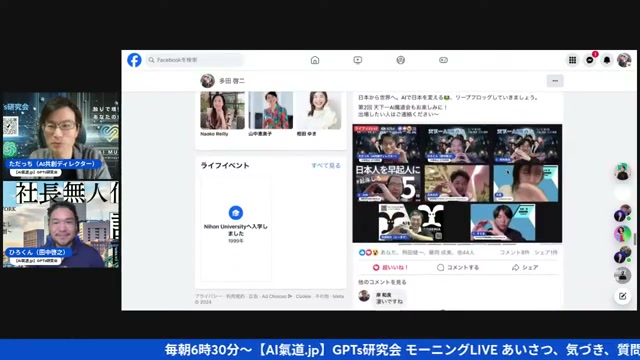Open the three-dot profile options button
The width and height of the screenshot is (640, 360).
pos(555,81)
